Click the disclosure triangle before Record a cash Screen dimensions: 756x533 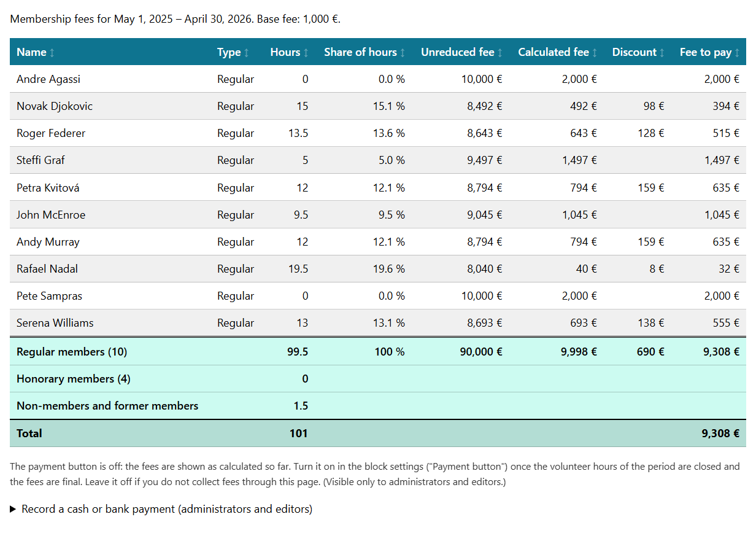[x=13, y=509]
